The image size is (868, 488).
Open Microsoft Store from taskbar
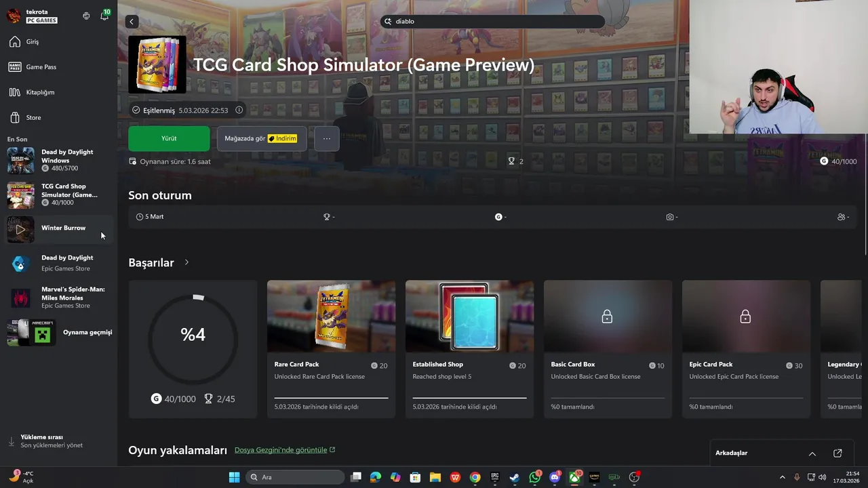tap(415, 477)
